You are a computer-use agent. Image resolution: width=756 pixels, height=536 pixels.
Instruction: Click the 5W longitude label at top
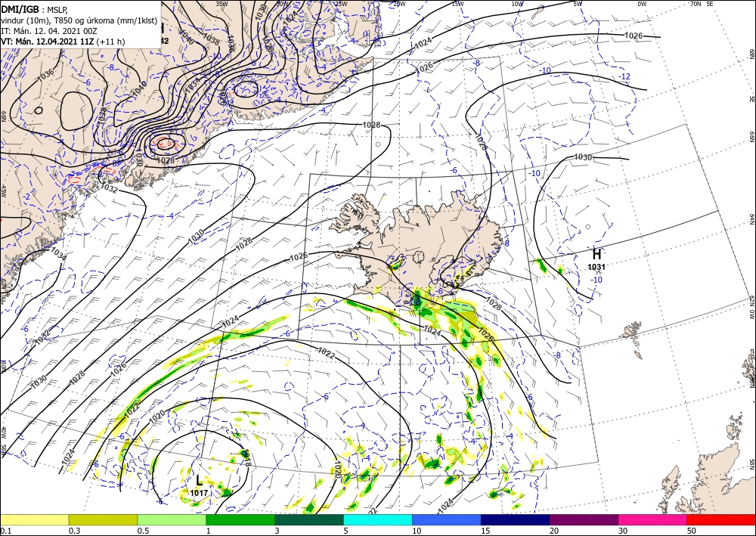(578, 4)
